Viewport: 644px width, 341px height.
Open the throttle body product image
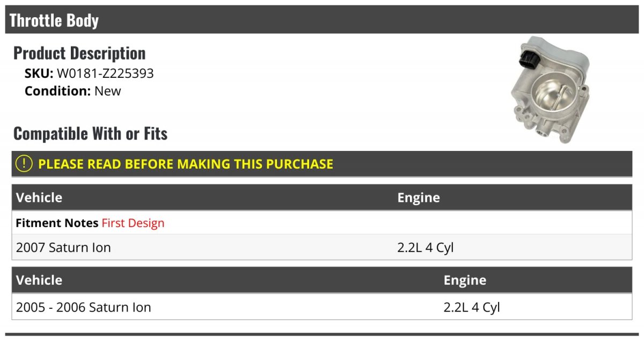point(549,90)
